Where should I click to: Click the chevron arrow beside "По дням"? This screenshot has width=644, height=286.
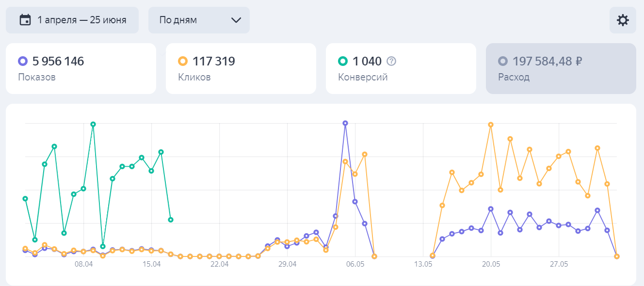point(236,20)
